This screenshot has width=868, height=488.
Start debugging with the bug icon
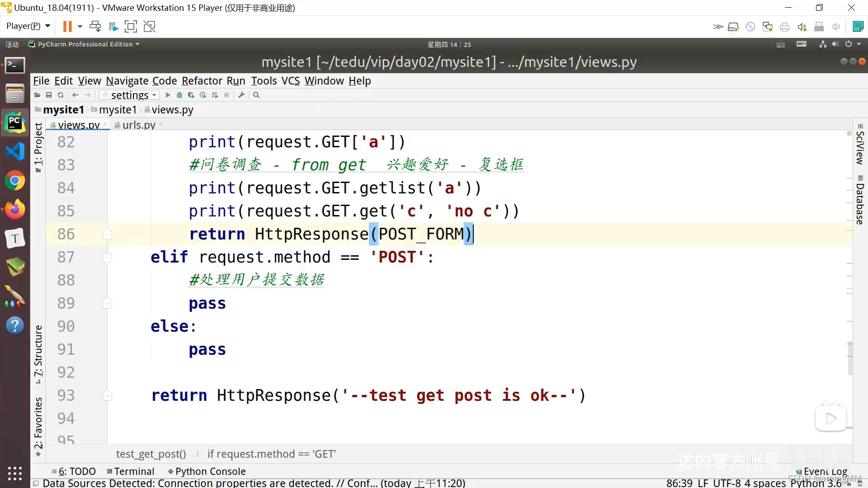[179, 95]
